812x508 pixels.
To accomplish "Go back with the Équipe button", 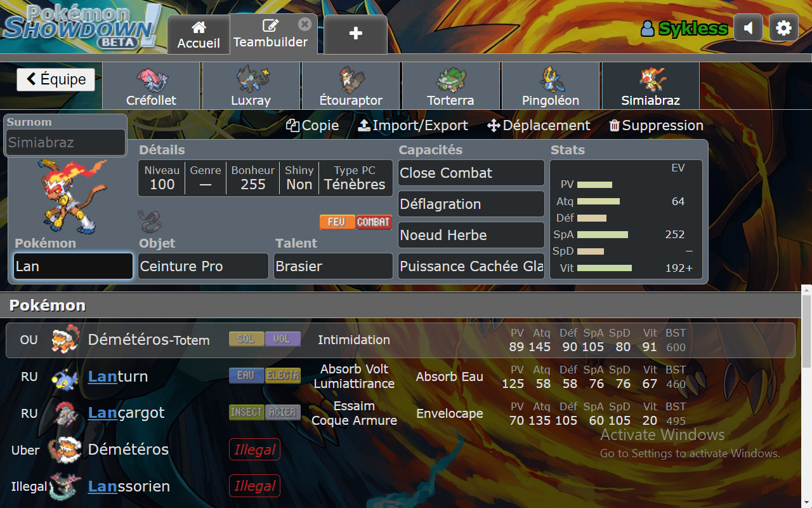I will (56, 79).
